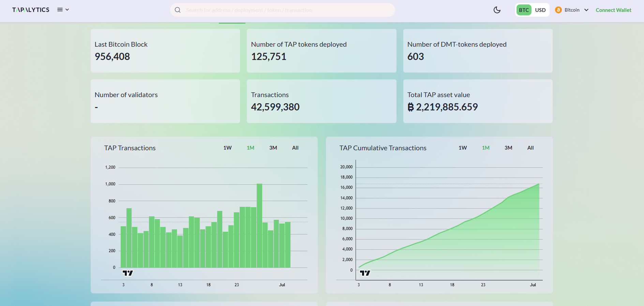Click the TAP Cumulative Transactions chart title
The width and height of the screenshot is (644, 306).
click(x=383, y=148)
